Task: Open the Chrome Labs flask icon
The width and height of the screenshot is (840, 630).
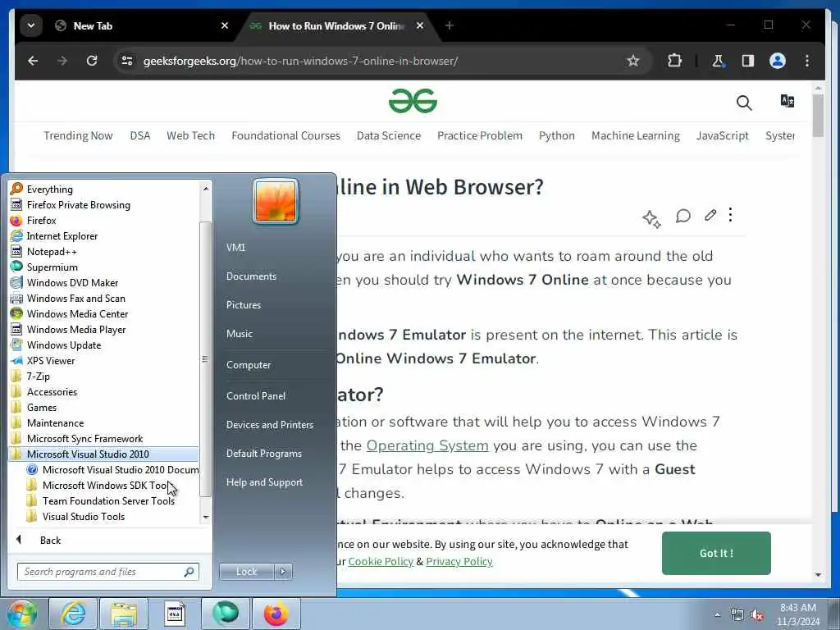Action: click(x=718, y=61)
